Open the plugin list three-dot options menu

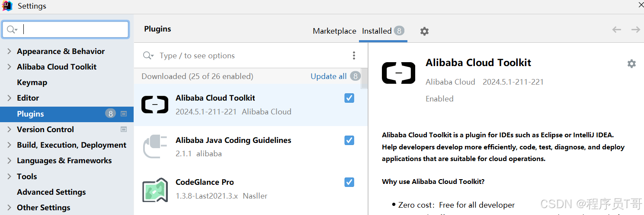click(354, 55)
